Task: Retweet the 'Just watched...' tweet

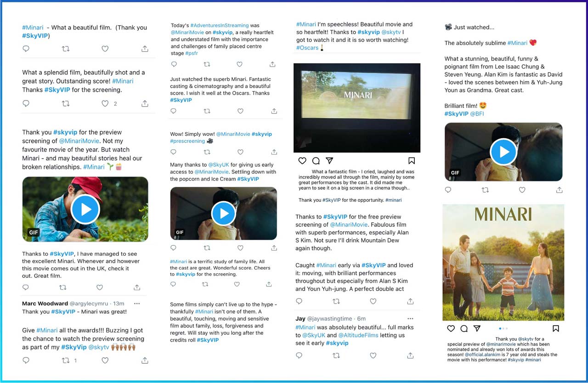Action: pos(485,190)
